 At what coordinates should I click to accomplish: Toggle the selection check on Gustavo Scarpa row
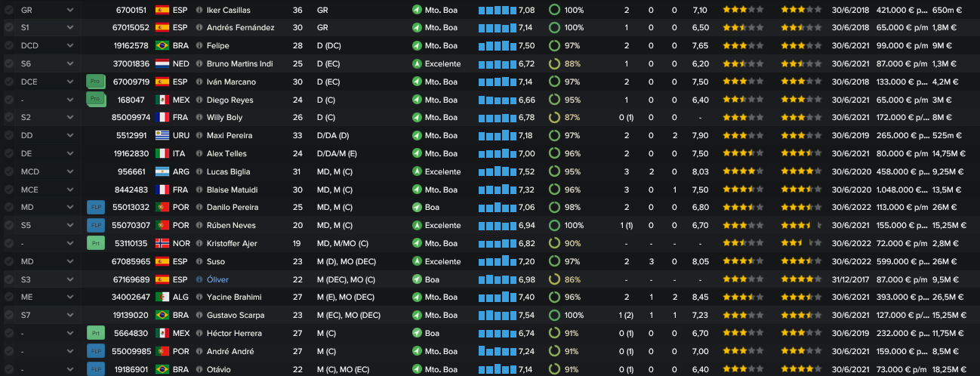9,315
